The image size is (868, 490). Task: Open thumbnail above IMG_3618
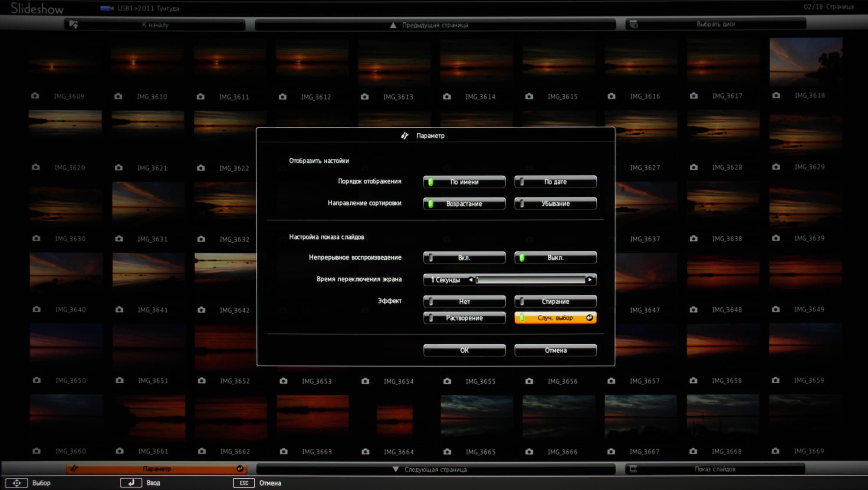(806, 61)
